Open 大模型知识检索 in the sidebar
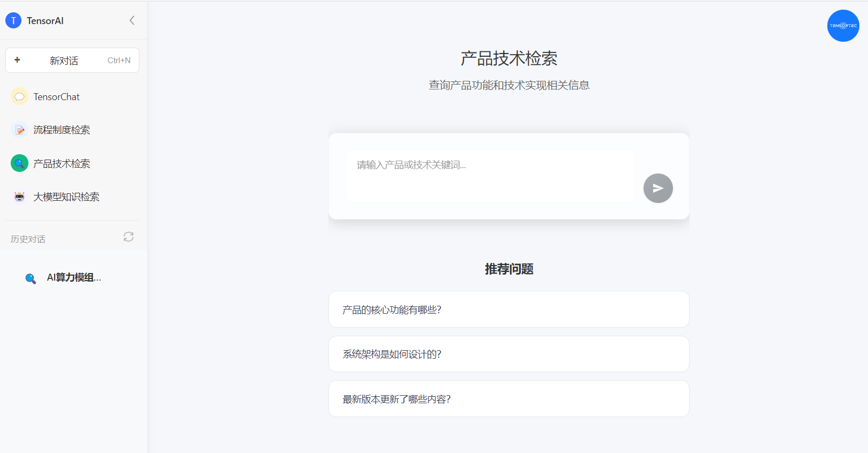The width and height of the screenshot is (868, 453). click(x=66, y=197)
